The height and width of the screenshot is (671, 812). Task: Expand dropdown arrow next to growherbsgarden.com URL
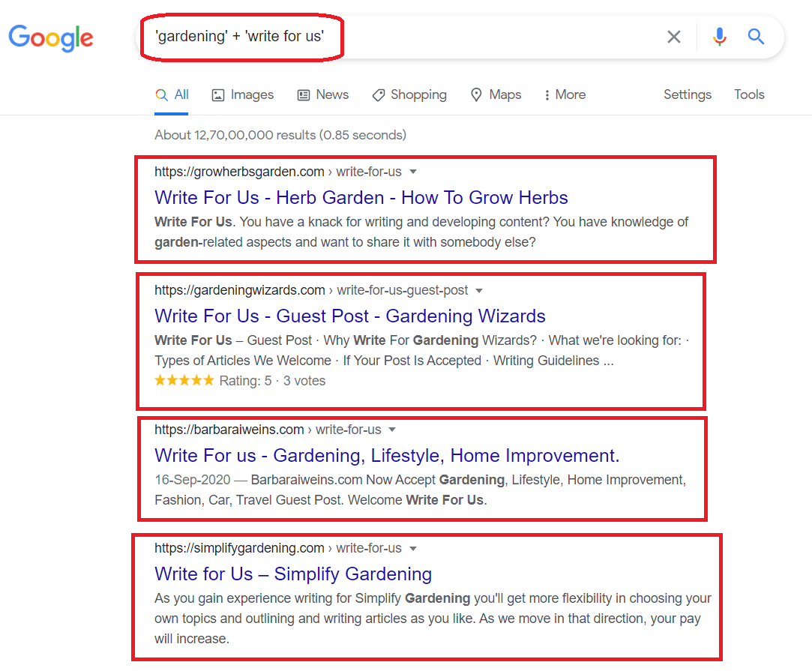[412, 172]
